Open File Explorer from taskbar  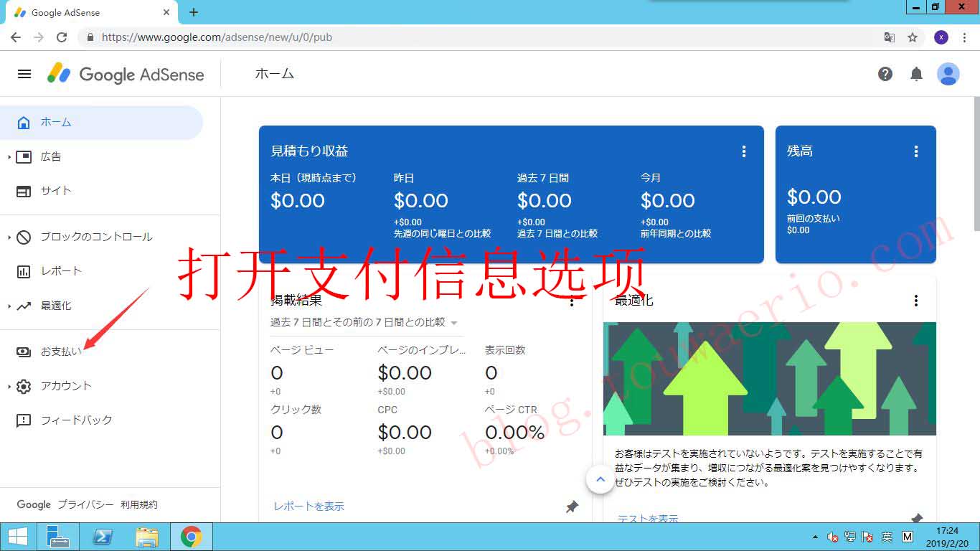(147, 537)
